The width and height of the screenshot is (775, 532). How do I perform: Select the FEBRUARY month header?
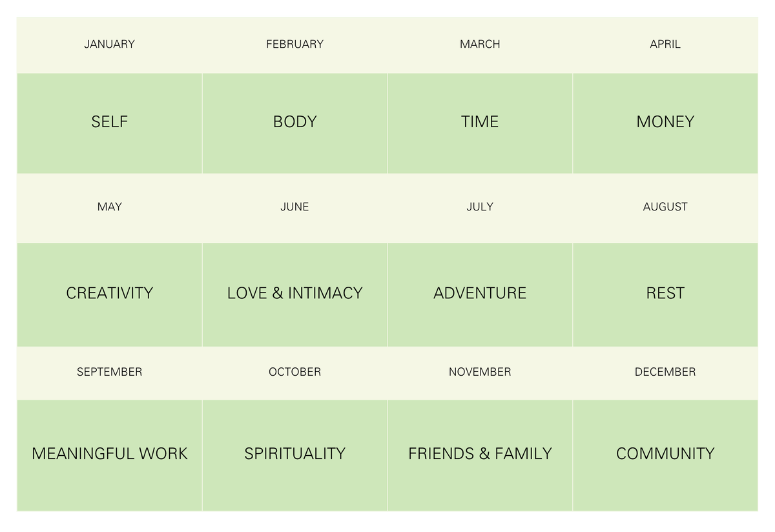point(294,45)
